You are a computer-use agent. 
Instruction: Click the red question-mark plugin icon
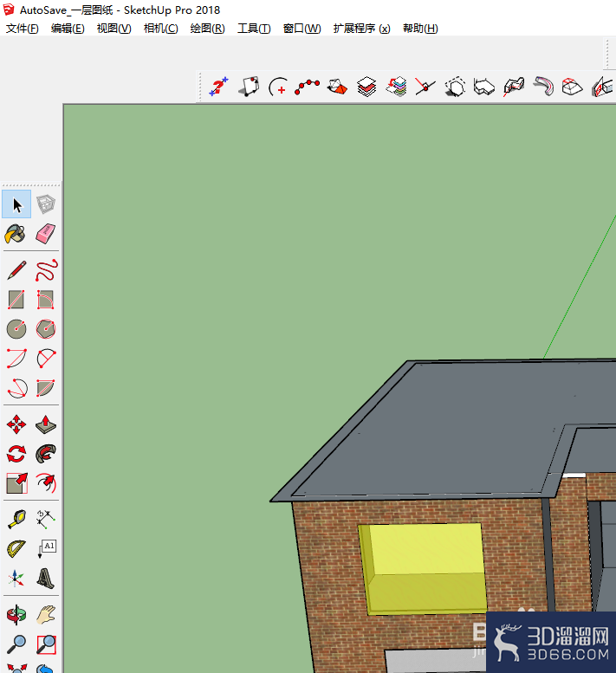pyautogui.click(x=219, y=87)
